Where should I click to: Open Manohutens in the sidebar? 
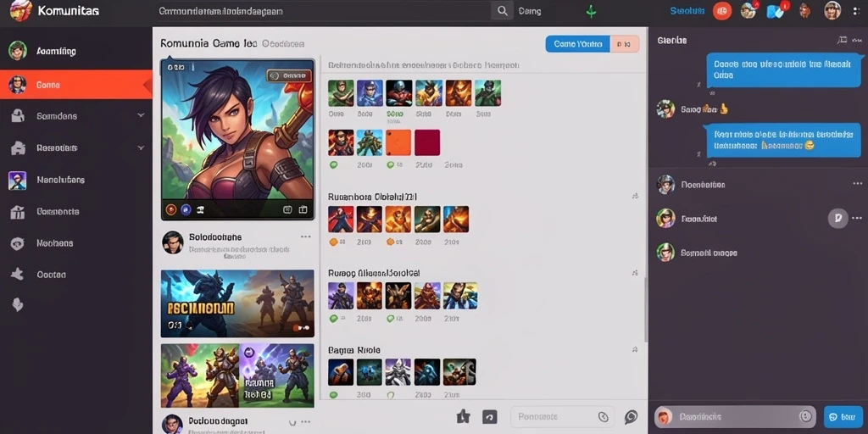76,180
